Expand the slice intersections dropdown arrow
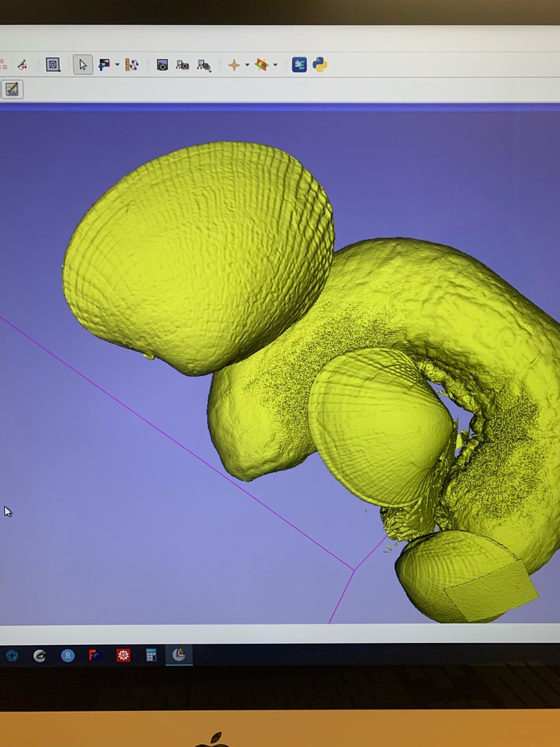 coord(274,65)
